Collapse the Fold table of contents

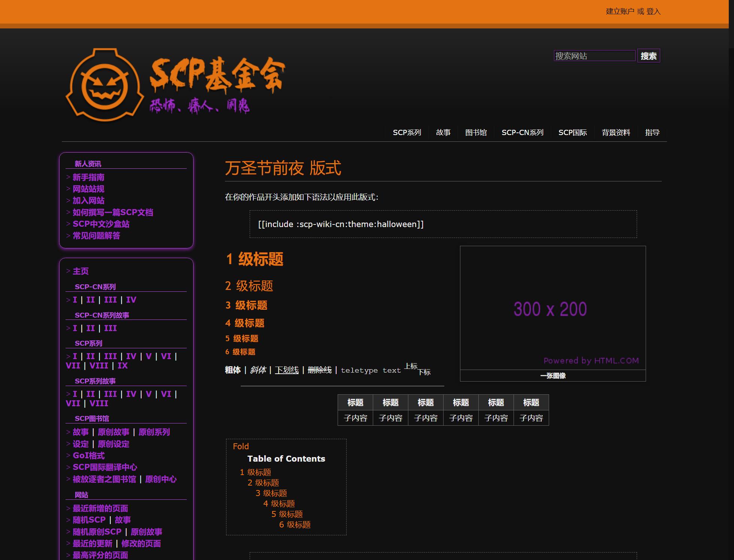point(241,446)
